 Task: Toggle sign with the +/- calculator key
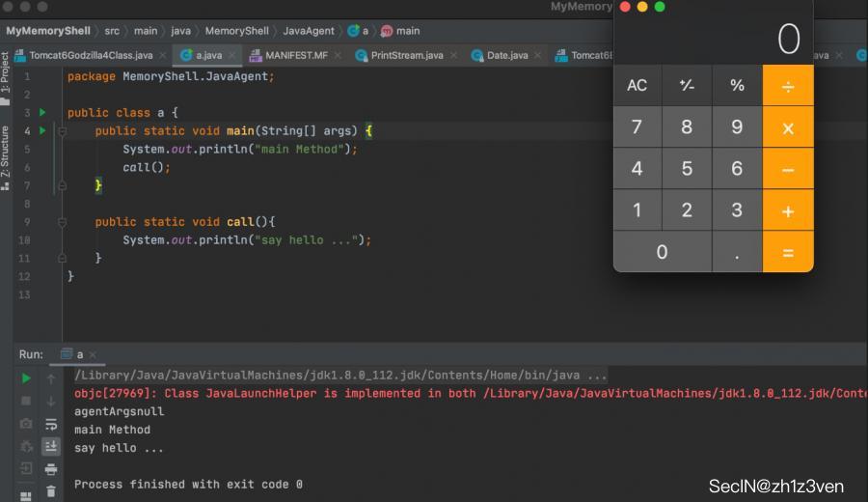click(x=687, y=85)
